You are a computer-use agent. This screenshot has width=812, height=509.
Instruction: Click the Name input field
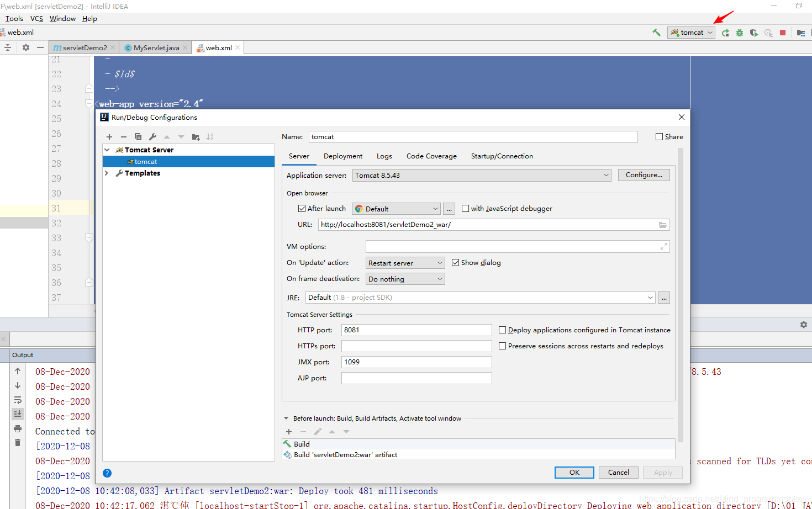tap(473, 137)
